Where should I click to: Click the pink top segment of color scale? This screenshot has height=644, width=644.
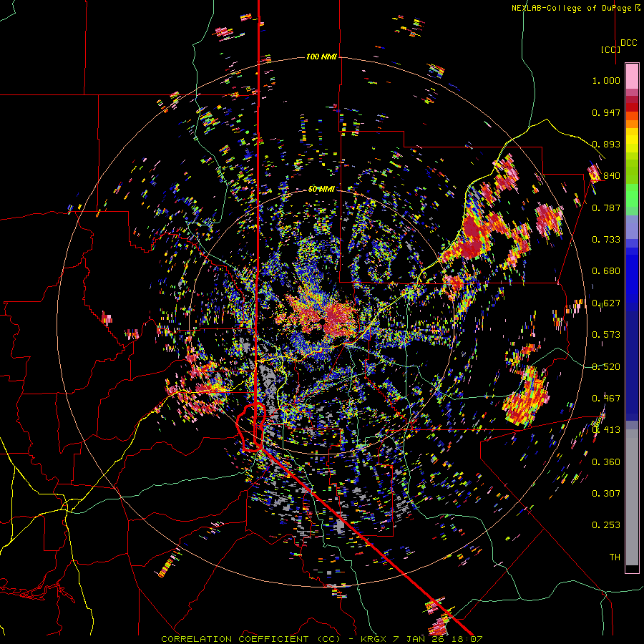click(x=632, y=77)
